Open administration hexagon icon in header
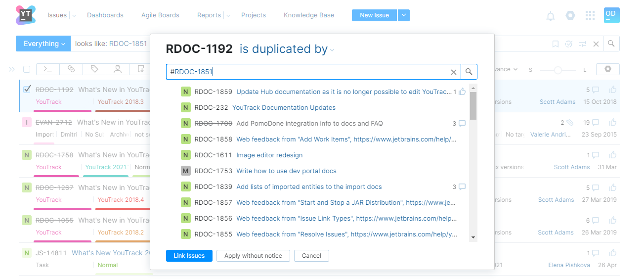644x280 pixels. (570, 15)
